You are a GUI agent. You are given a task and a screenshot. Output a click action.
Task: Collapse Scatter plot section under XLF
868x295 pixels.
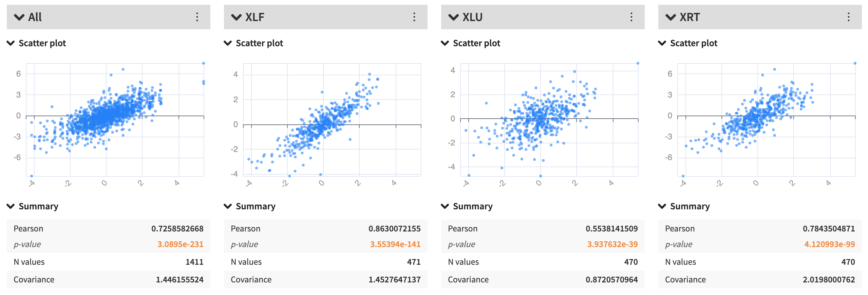(228, 43)
